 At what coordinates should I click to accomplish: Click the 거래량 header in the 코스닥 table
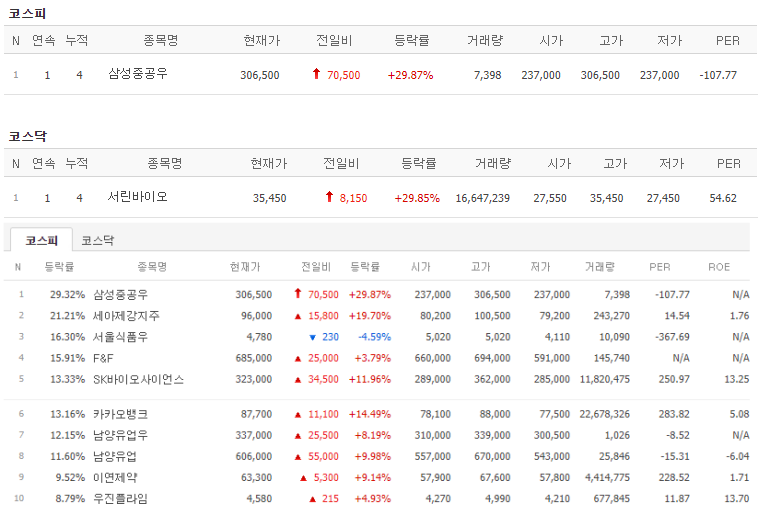click(493, 163)
